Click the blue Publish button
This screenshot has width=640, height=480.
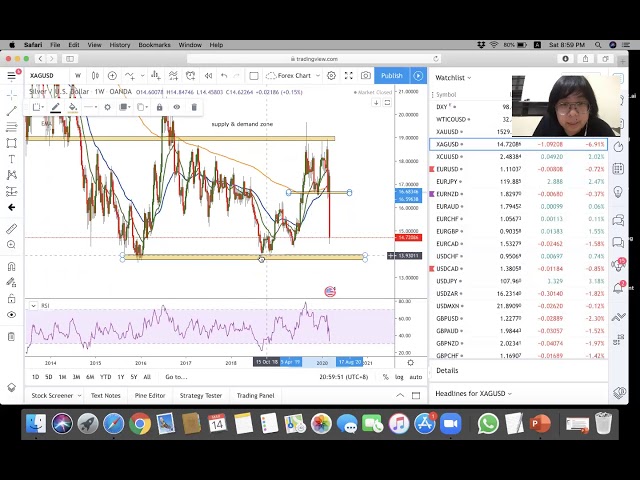[391, 76]
